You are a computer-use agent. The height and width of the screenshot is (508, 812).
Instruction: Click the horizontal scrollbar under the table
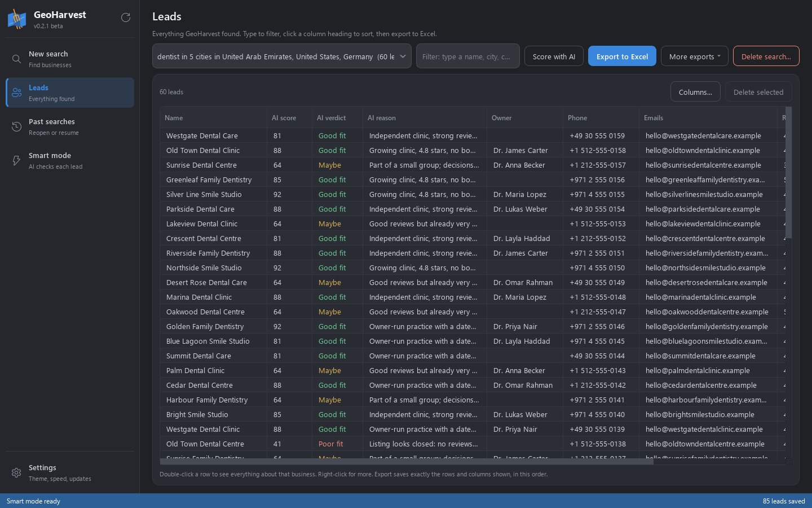click(407, 462)
